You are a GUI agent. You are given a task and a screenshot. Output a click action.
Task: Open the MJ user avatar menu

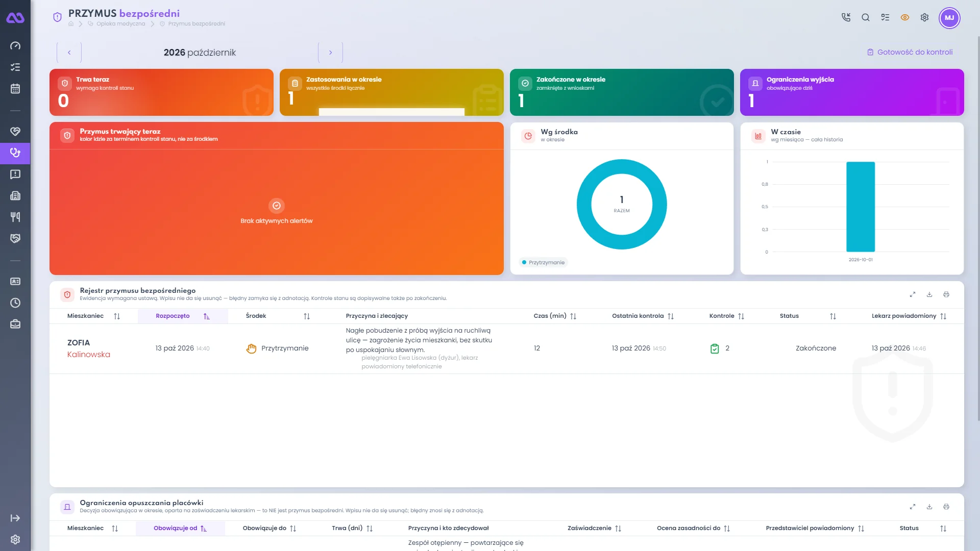pyautogui.click(x=949, y=18)
